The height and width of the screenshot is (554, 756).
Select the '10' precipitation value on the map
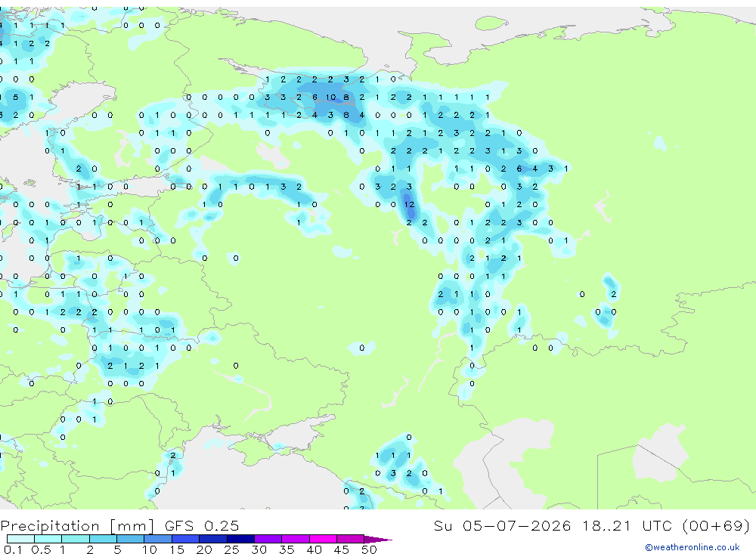pos(330,97)
